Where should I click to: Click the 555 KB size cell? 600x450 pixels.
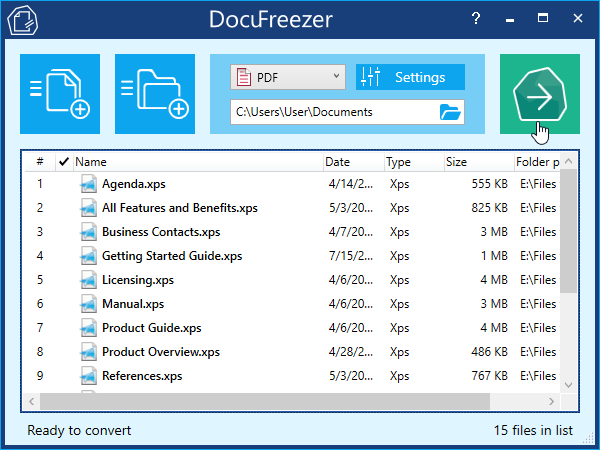(489, 184)
